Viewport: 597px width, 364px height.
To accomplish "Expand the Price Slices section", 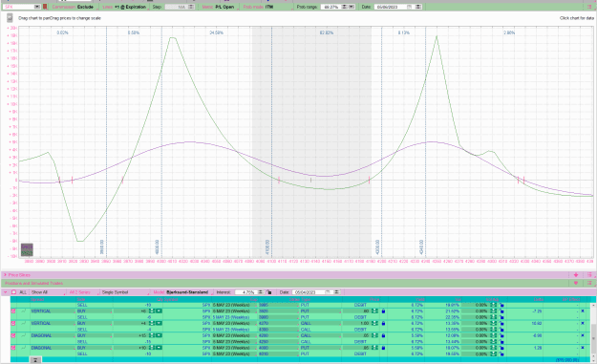I will pyautogui.click(x=5, y=274).
